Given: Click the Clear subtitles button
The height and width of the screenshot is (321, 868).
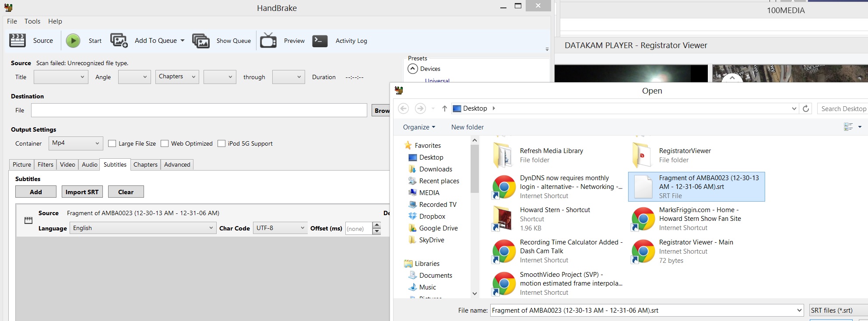Looking at the screenshot, I should pyautogui.click(x=126, y=192).
